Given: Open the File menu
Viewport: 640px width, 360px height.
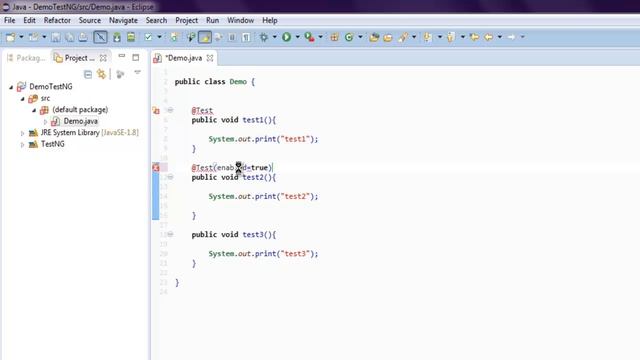Looking at the screenshot, I should tap(10, 20).
